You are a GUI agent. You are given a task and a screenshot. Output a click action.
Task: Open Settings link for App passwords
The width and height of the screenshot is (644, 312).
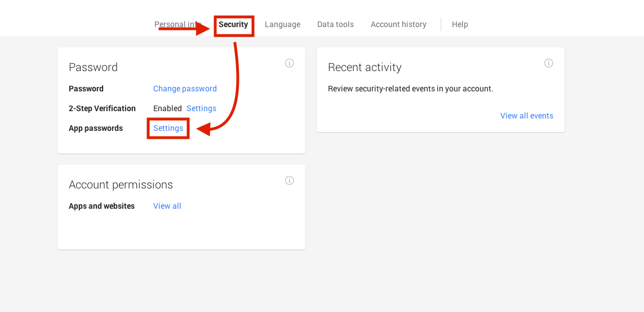pyautogui.click(x=168, y=128)
